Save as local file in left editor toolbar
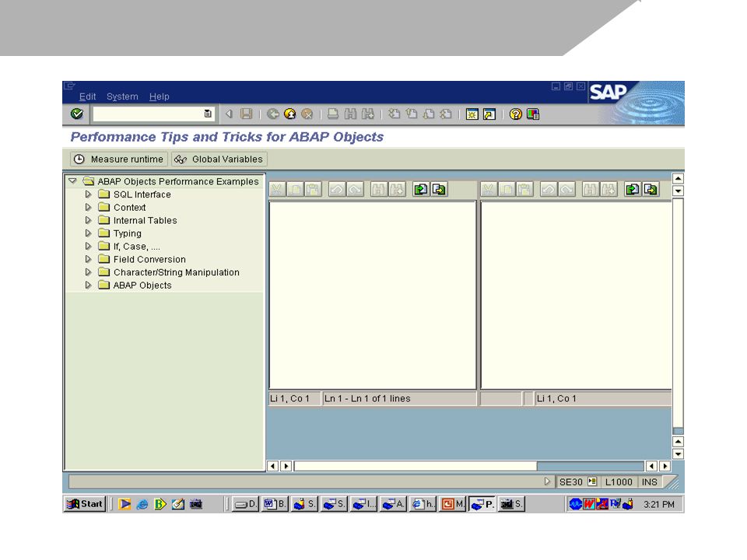747x560 pixels. tap(439, 190)
